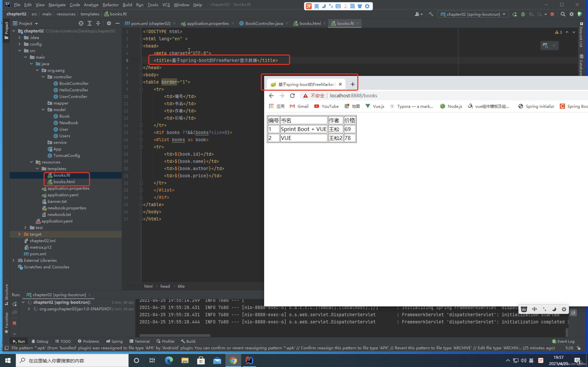Expand the target folder

[19, 234]
